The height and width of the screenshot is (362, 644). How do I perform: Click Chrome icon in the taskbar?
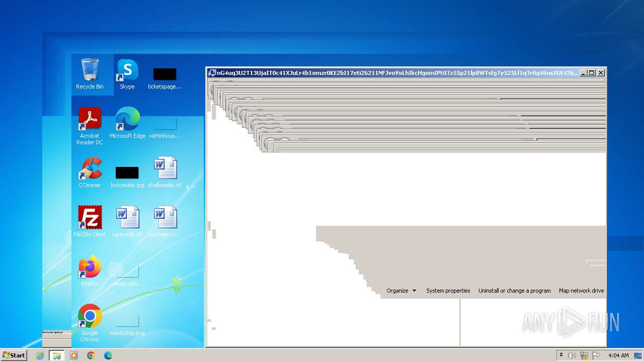pos(91,355)
